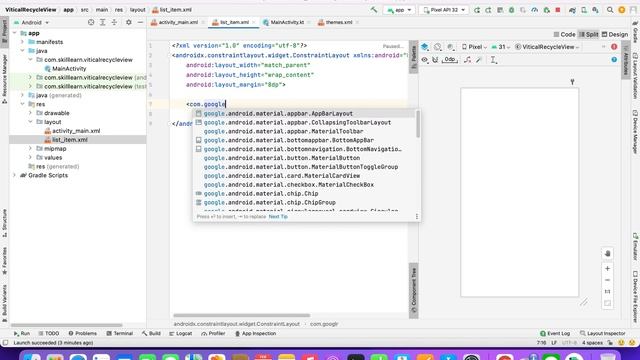Click the Debug app bug icon
The width and height of the screenshot is (640, 360).
pos(511,10)
